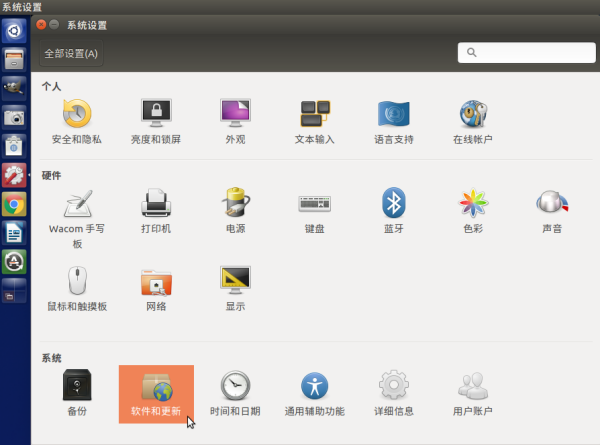Minimize the 系统设置 window

54,25
